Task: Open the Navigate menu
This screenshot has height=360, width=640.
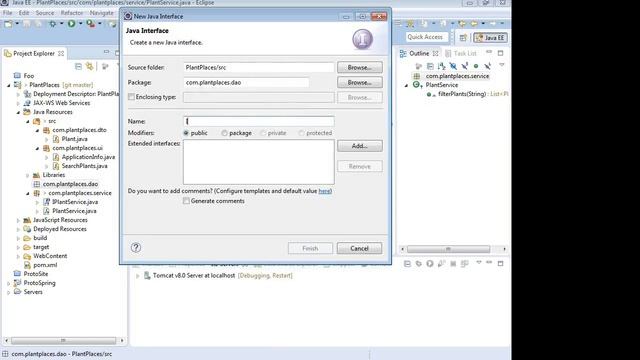Action: click(101, 13)
